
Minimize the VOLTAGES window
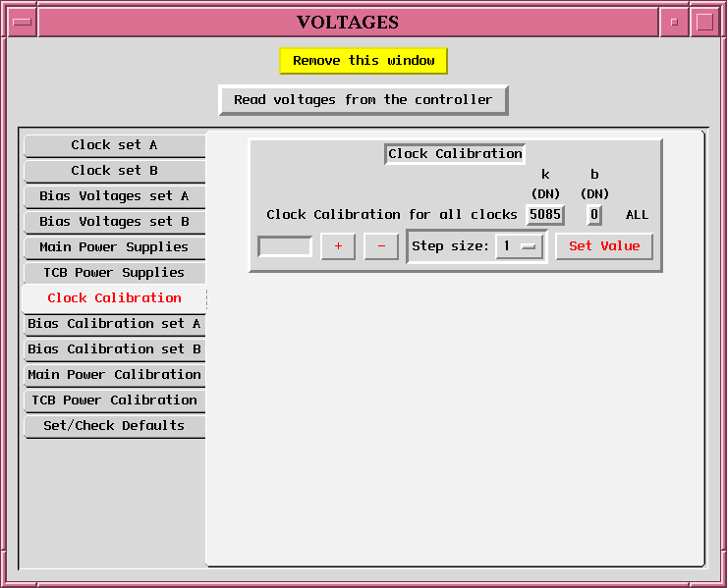674,22
